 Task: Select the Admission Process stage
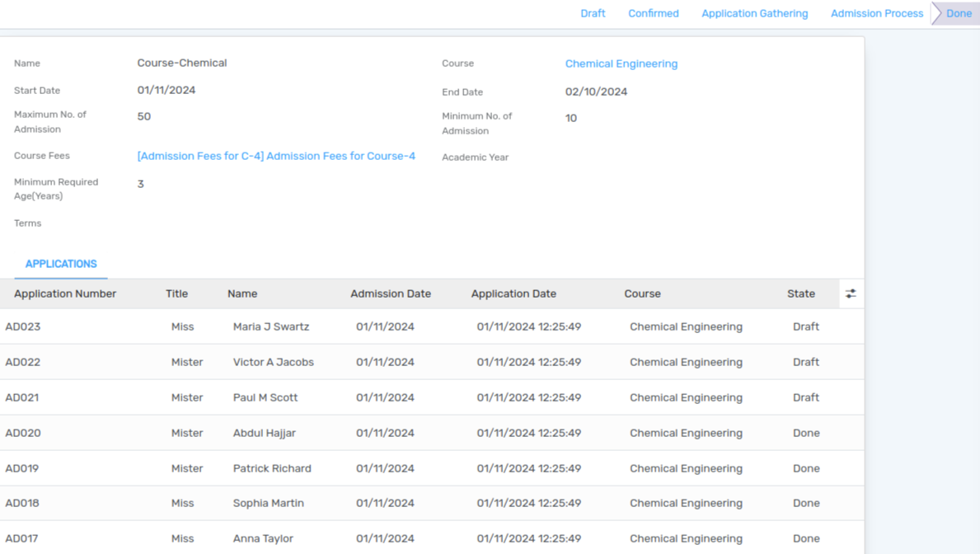876,13
